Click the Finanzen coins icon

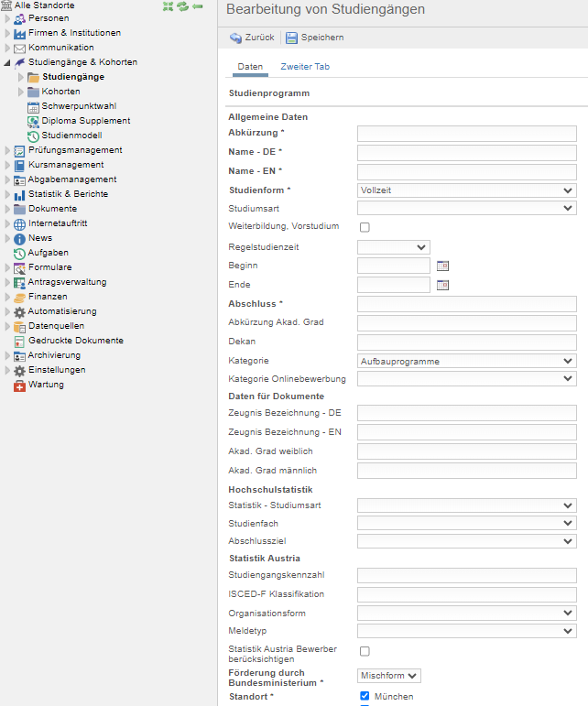click(x=19, y=298)
